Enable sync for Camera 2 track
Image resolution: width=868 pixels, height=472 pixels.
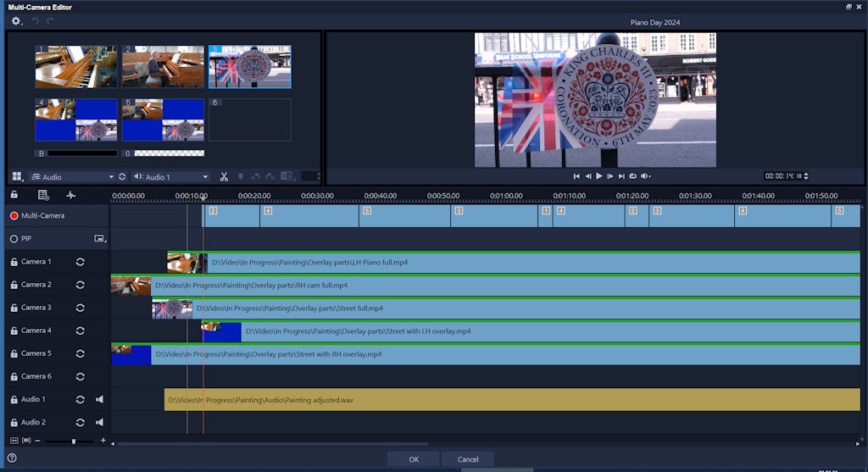click(81, 285)
